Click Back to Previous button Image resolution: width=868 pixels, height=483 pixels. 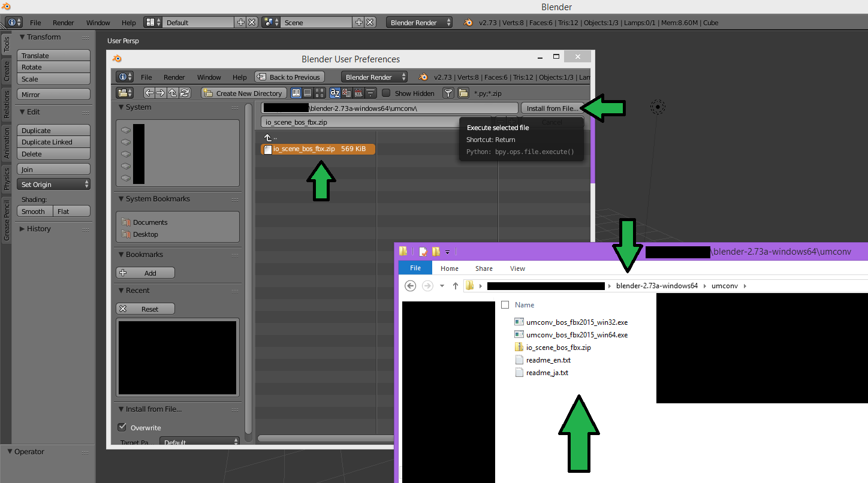coord(290,77)
